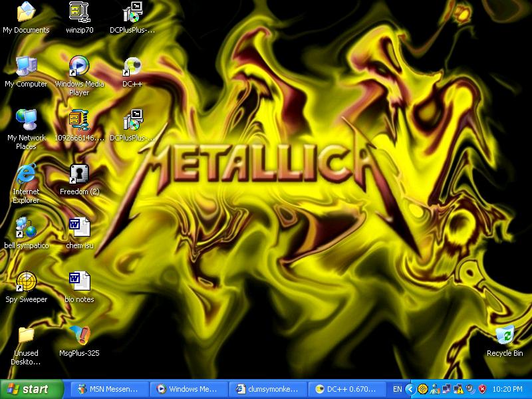Click the yellow Spy Sweeper tray icon
Viewport: 532px width, 399px height.
coord(422,389)
